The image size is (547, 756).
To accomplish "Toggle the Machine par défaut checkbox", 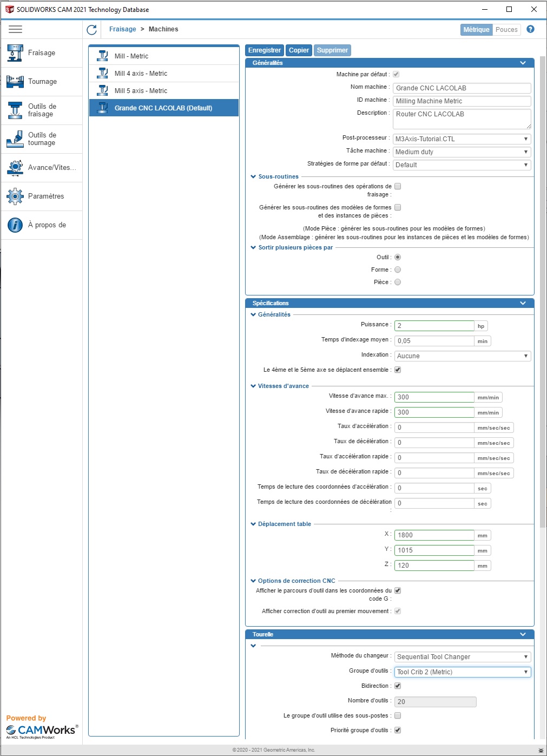I will (x=396, y=74).
